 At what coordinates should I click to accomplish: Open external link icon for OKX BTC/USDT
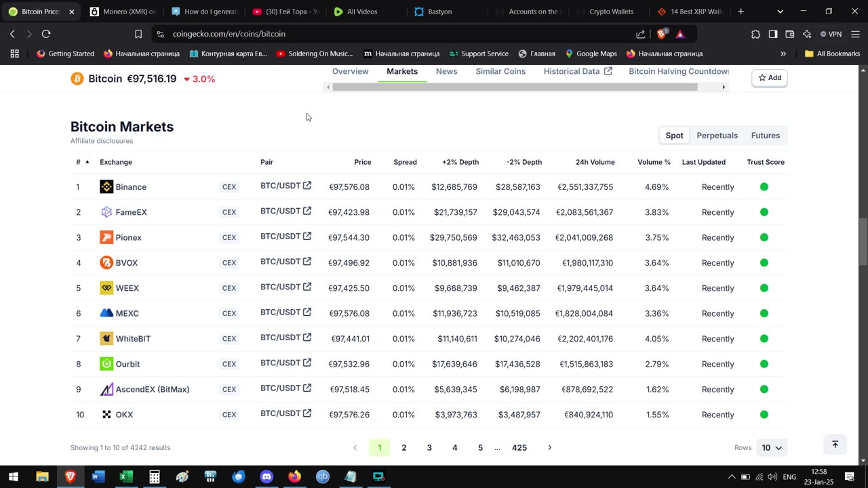[x=307, y=413]
